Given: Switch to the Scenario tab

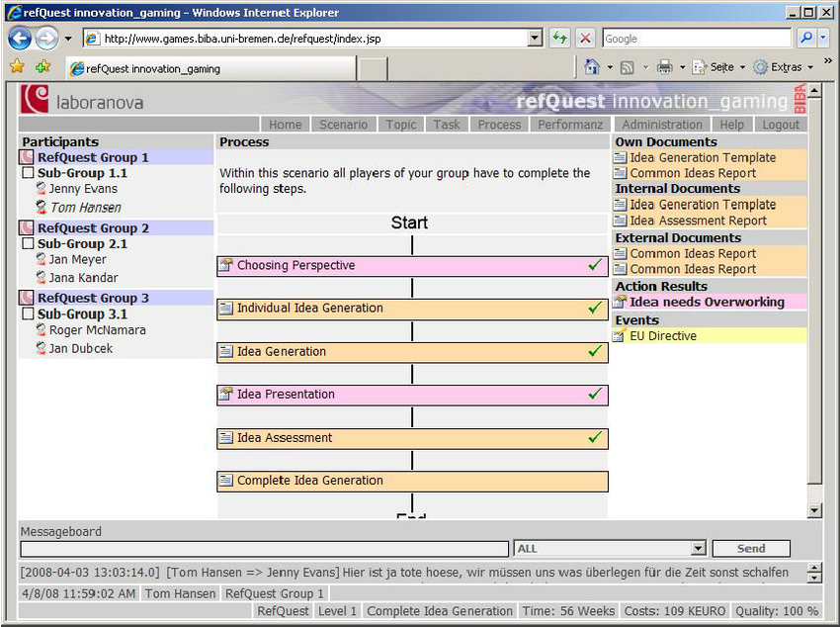Looking at the screenshot, I should tap(343, 125).
